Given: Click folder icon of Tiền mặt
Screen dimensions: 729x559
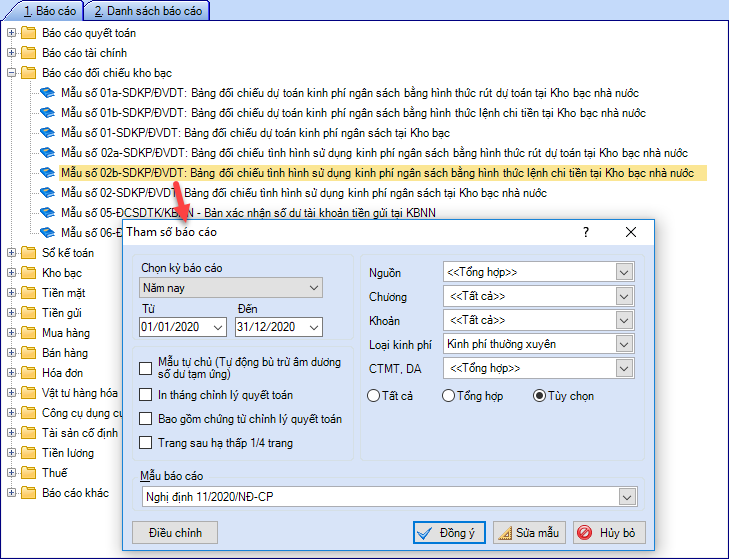Looking at the screenshot, I should (28, 293).
